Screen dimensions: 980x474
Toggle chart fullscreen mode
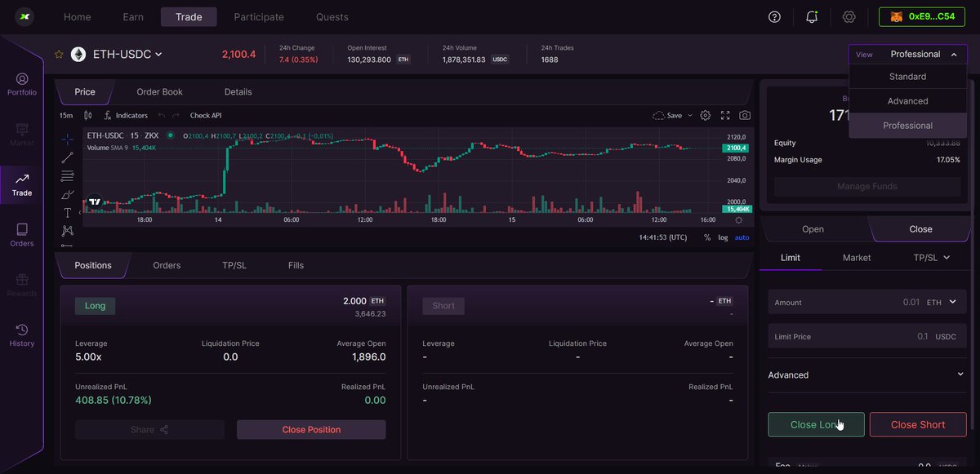click(x=725, y=116)
